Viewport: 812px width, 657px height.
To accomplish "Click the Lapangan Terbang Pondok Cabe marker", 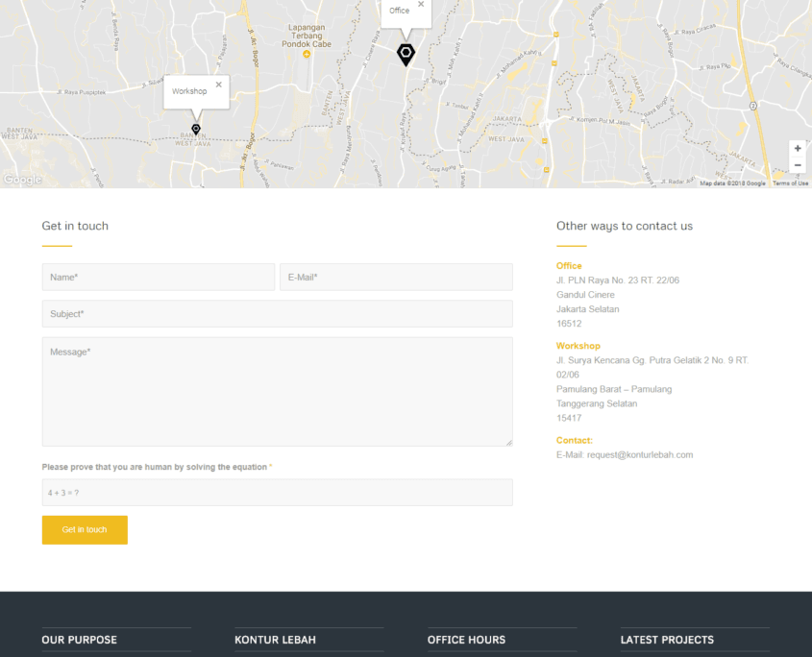I will coord(307,54).
